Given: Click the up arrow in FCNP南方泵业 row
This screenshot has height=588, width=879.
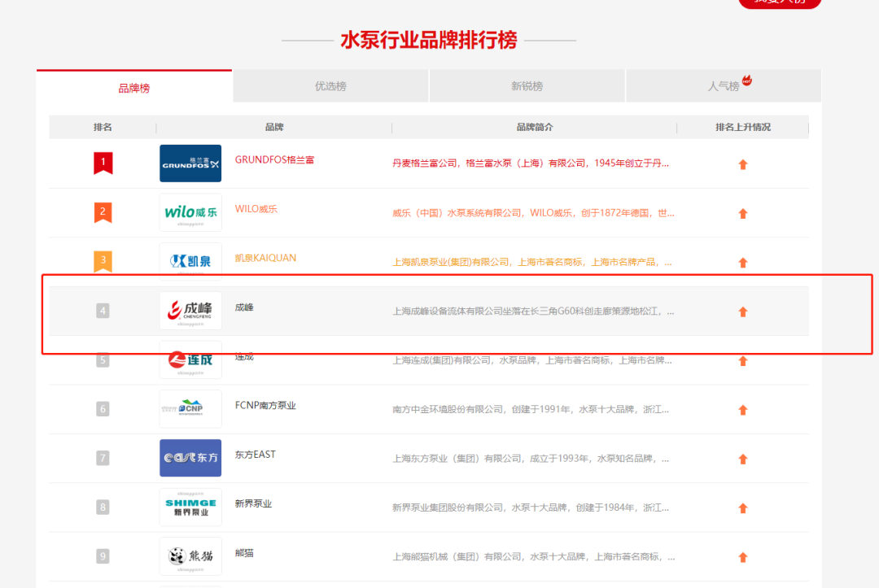Looking at the screenshot, I should pos(743,410).
